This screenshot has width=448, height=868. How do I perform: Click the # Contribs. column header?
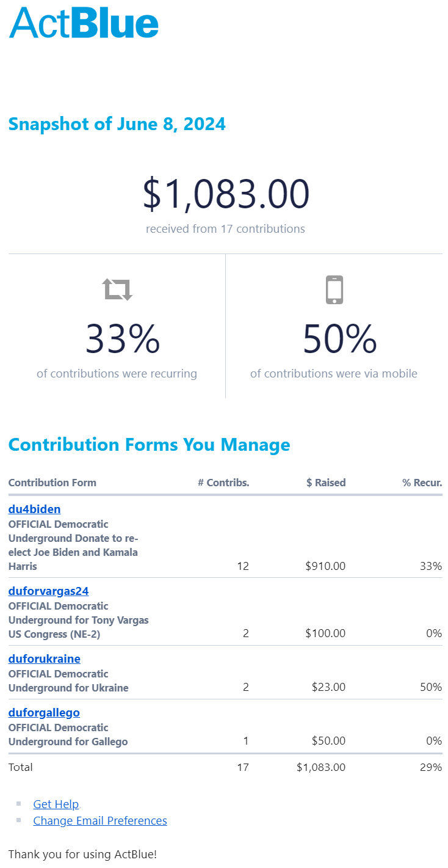[223, 483]
